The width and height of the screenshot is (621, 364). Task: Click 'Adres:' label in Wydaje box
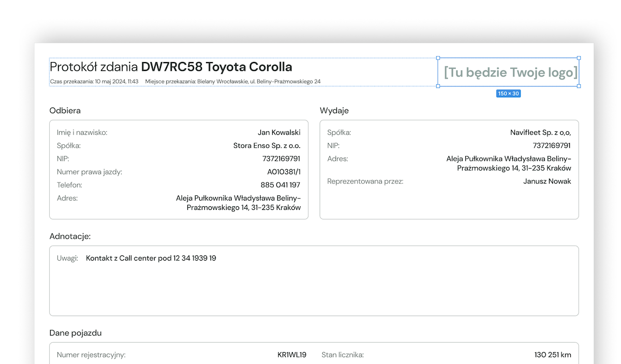tap(338, 159)
